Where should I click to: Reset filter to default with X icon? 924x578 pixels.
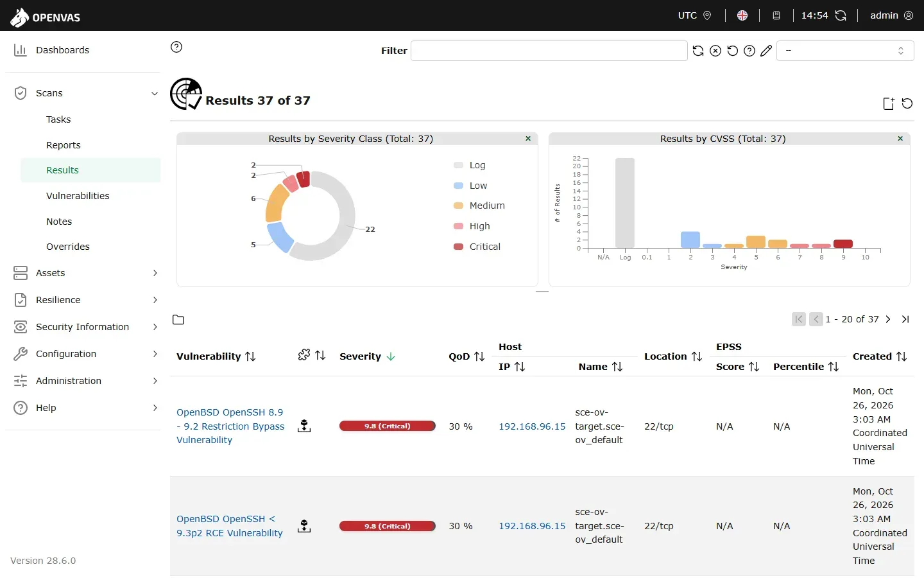715,51
